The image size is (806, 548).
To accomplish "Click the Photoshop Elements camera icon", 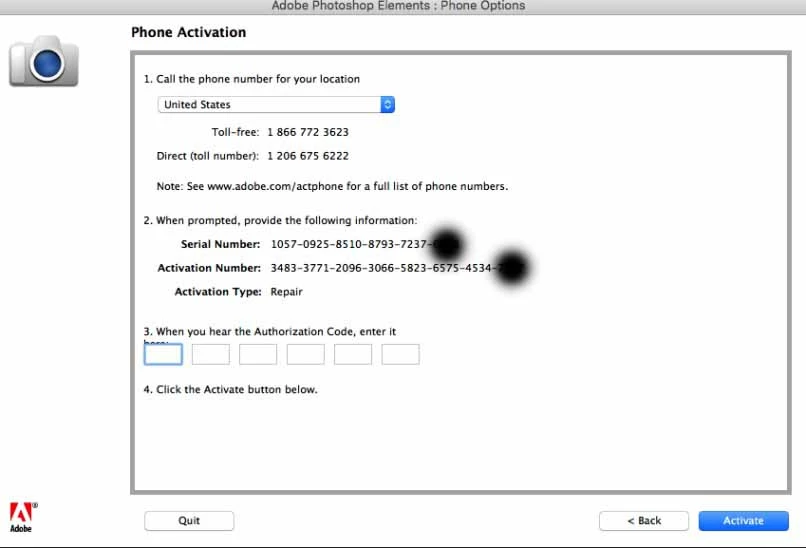I will pyautogui.click(x=44, y=61).
